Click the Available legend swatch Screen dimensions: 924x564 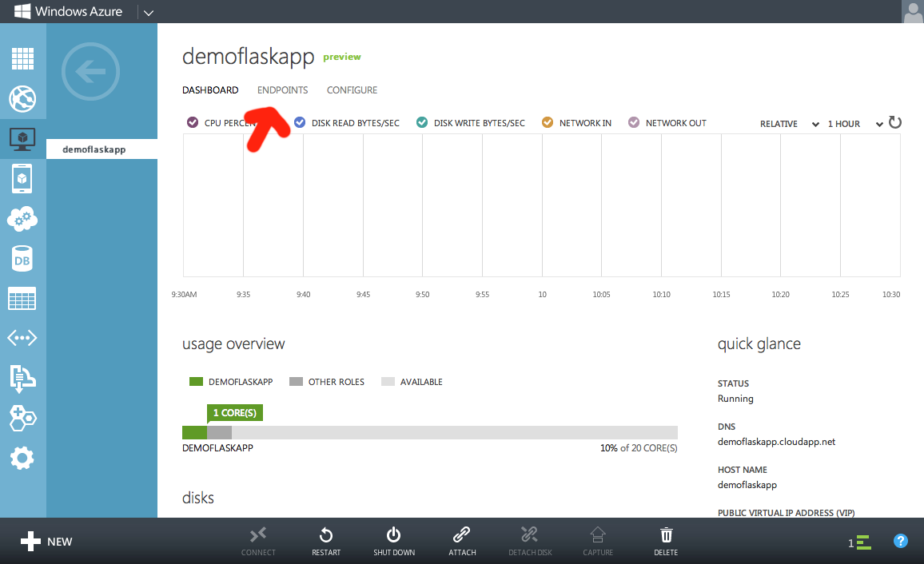coord(388,382)
